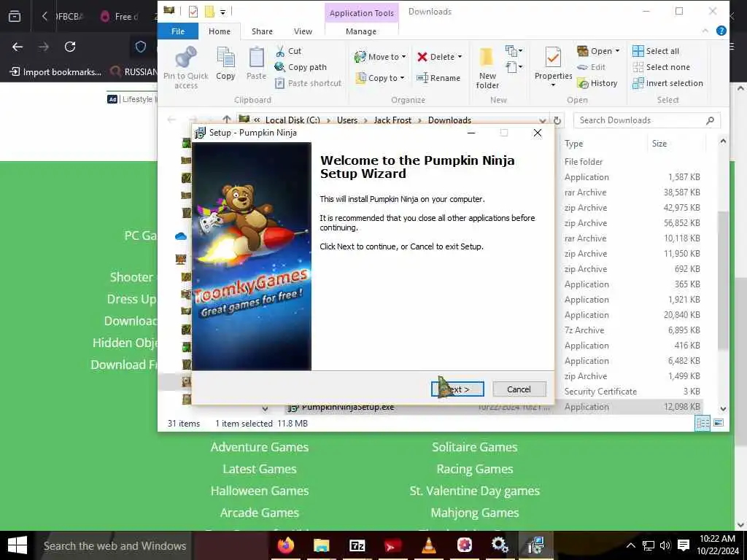747x560 pixels.
Task: Switch to details view layout icon
Action: click(703, 423)
